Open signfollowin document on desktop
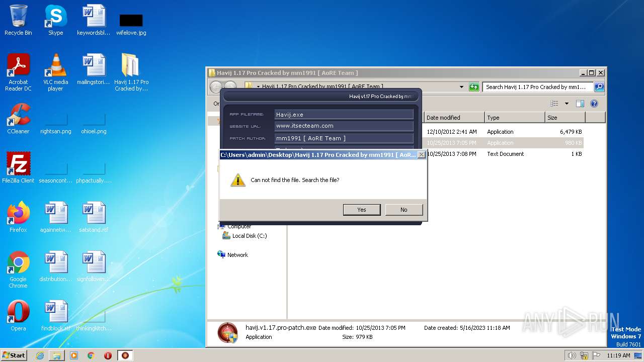Viewport: 644px width, 362px height. coord(94,266)
